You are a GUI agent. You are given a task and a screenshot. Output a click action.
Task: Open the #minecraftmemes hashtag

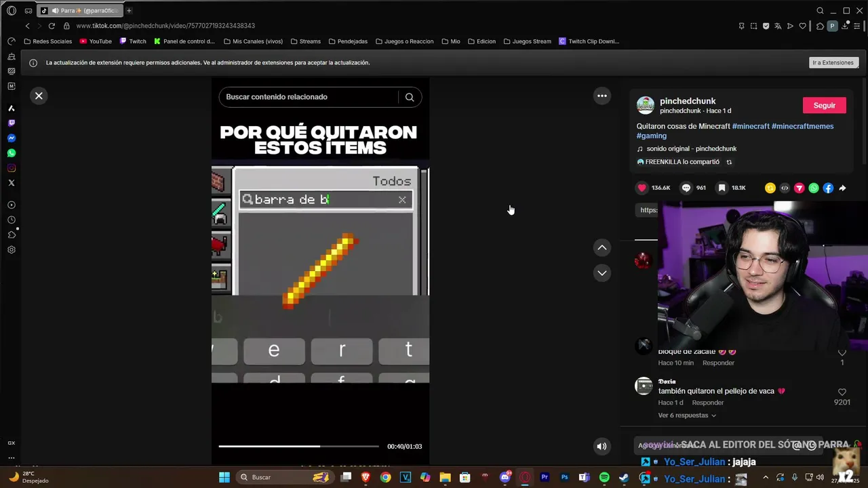coord(802,126)
